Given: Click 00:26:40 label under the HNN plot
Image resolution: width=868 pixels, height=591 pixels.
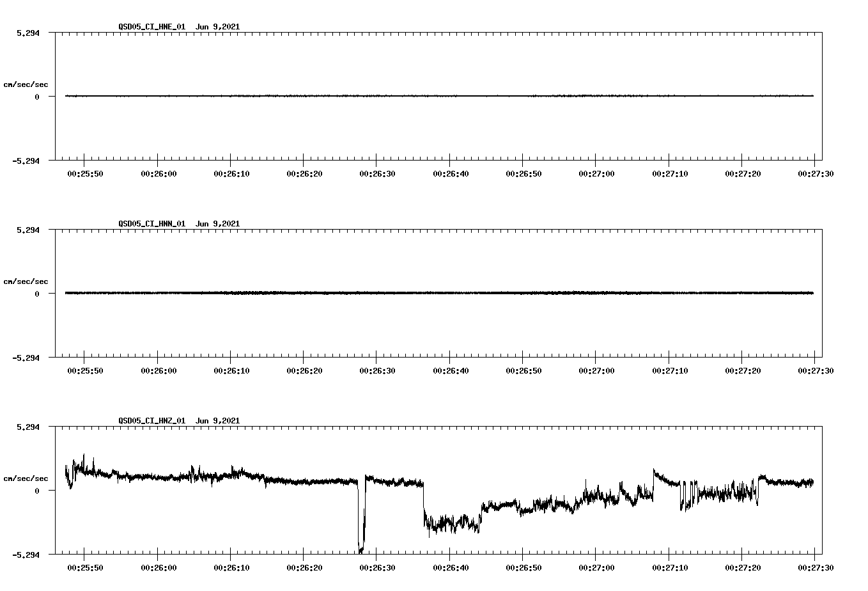Looking at the screenshot, I should tap(451, 371).
